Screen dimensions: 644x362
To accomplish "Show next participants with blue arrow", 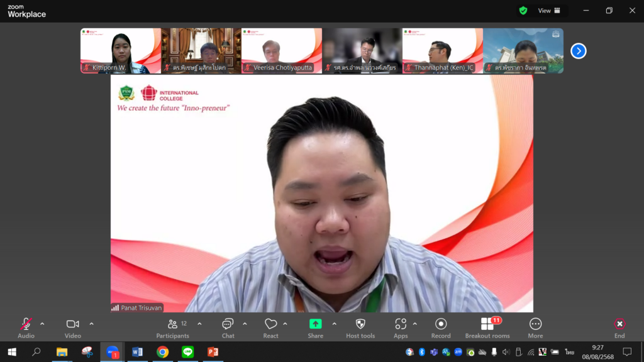I will point(579,51).
